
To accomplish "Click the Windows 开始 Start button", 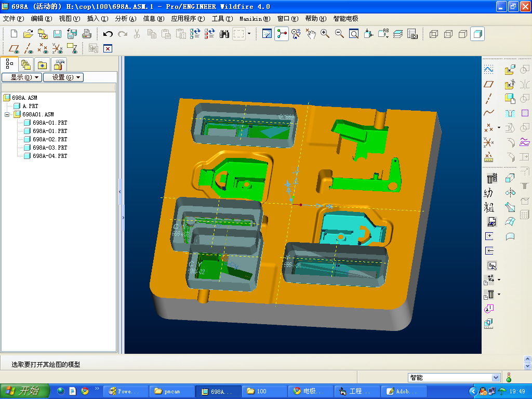I will (25, 391).
